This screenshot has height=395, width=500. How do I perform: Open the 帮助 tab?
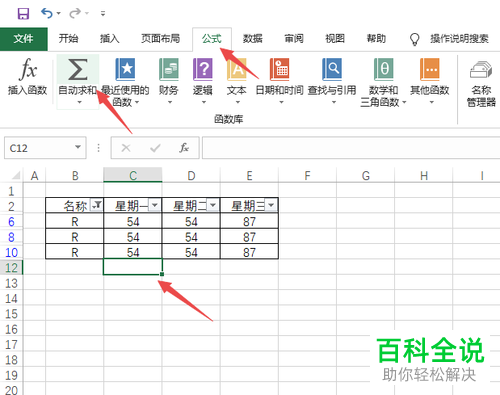(x=376, y=39)
